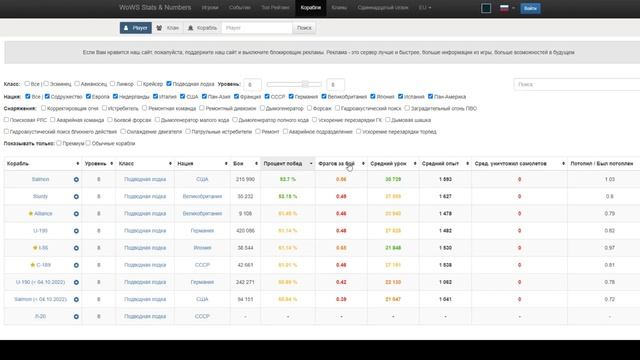Sort table by Средний опыт column
Screen dimensions: 640x360
pos(445,164)
